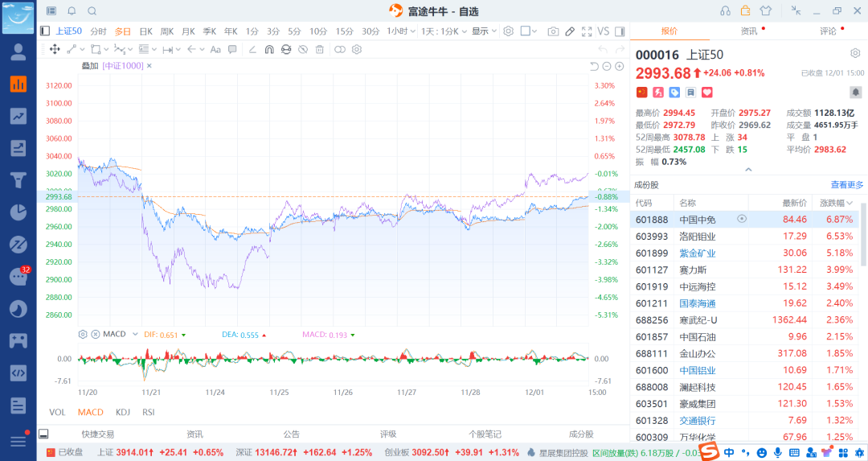
Task: Open 查看更多 constituent stocks link
Action: tap(847, 184)
